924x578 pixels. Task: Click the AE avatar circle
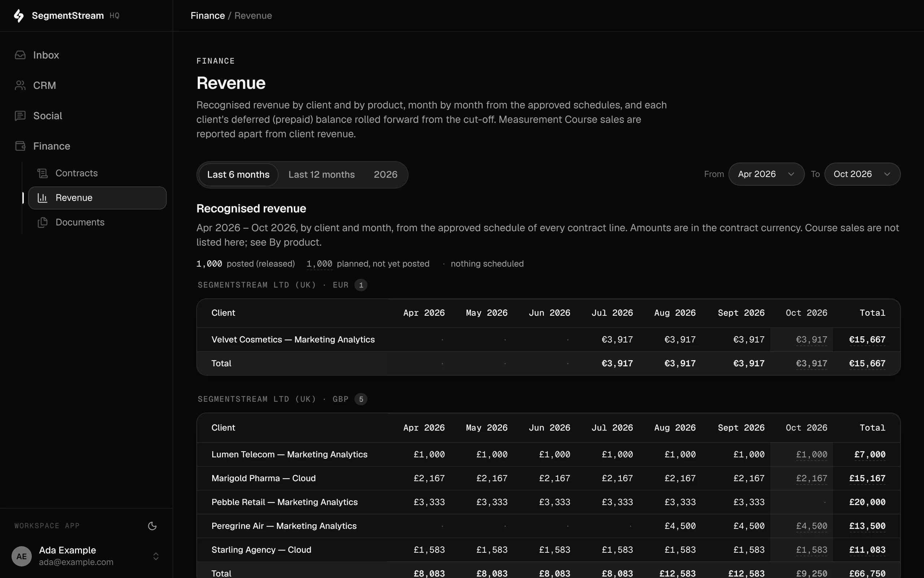22,556
